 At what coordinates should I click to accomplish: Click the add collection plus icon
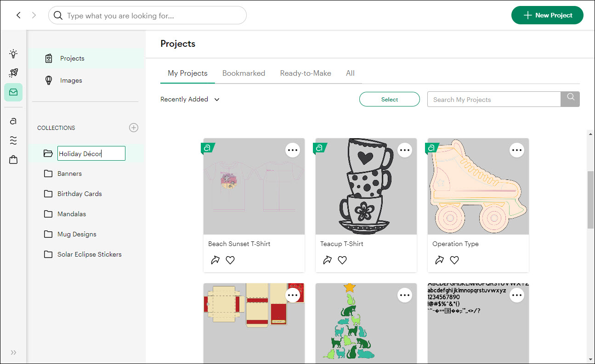pyautogui.click(x=134, y=128)
